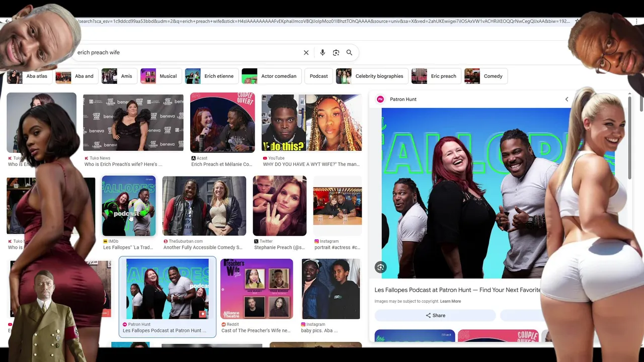Open 'Who is Erich Preach's wife?' link
644x362 pixels.
click(x=123, y=164)
